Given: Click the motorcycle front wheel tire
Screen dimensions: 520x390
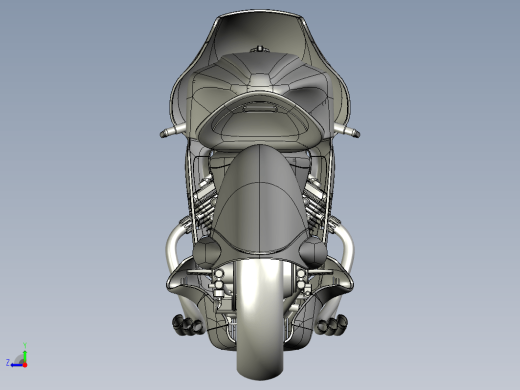Looking at the screenshot, I should (260, 319).
